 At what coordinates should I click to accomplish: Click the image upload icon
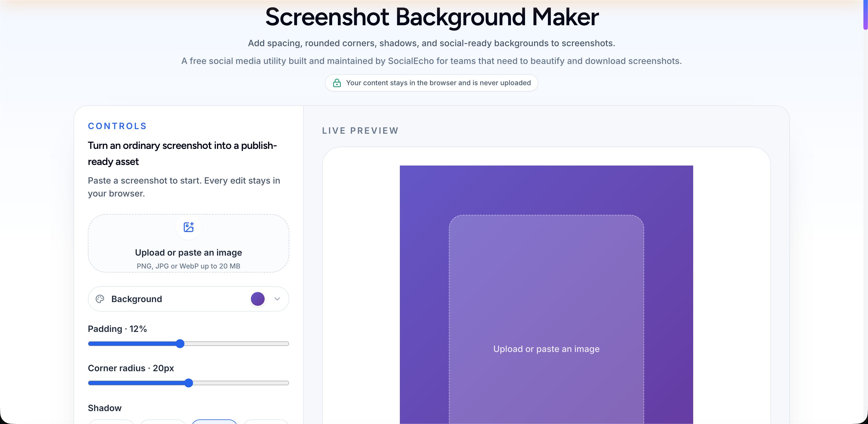point(188,227)
